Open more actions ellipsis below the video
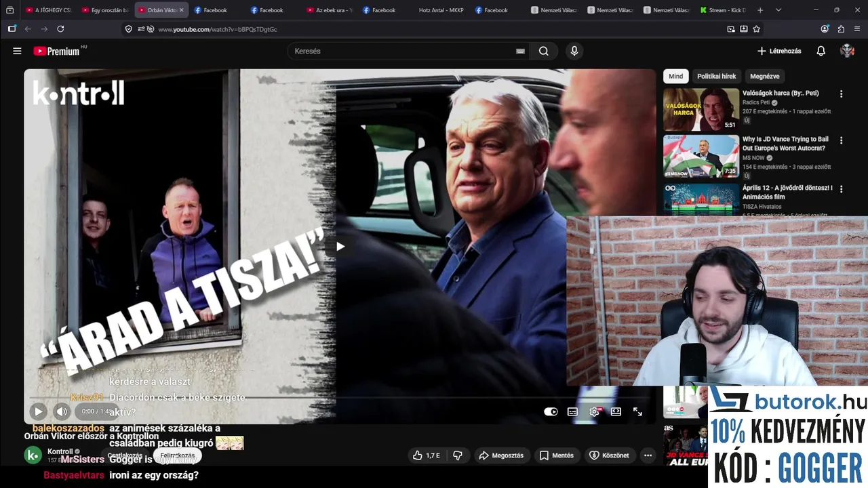This screenshot has width=868, height=488. click(x=648, y=455)
